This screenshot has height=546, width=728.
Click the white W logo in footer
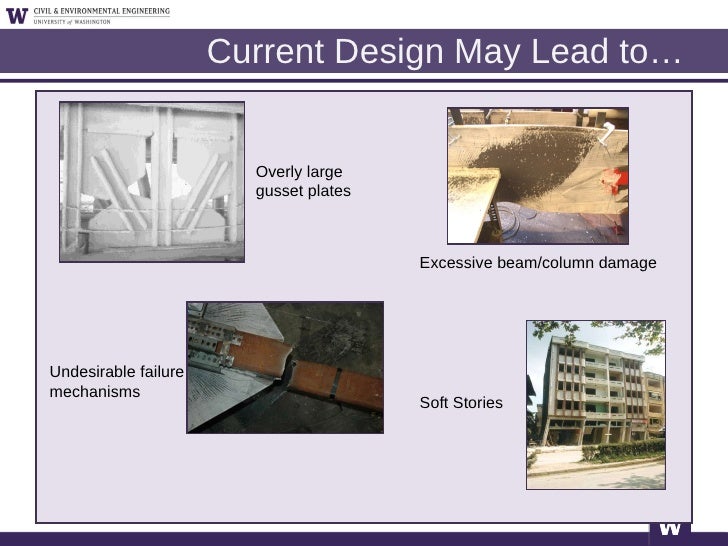click(670, 529)
